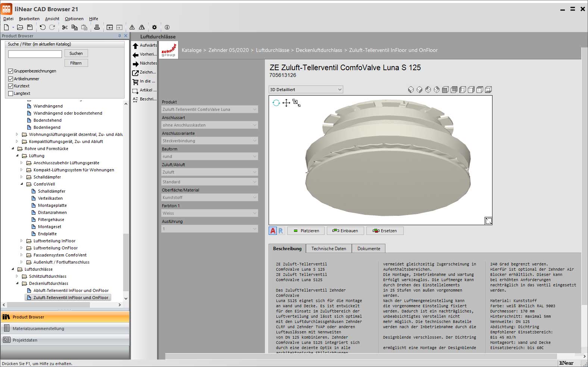Go up with the Aufwärts arrow
This screenshot has width=588, height=367.
pyautogui.click(x=135, y=46)
